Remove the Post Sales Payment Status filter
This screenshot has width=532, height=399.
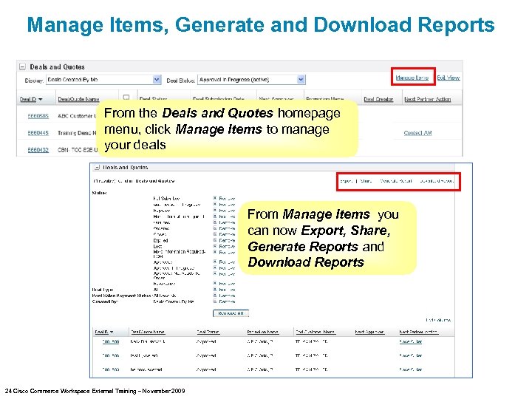point(225,296)
